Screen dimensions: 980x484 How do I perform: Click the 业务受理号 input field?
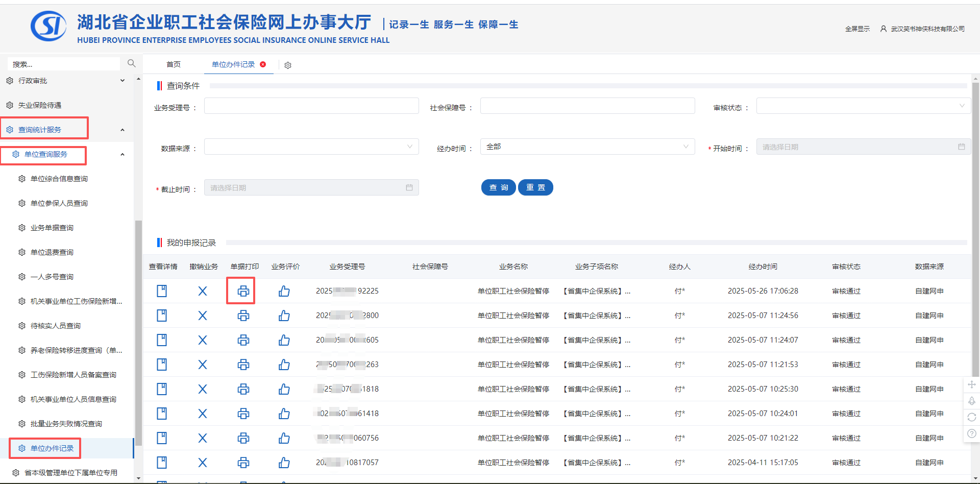pyautogui.click(x=311, y=106)
